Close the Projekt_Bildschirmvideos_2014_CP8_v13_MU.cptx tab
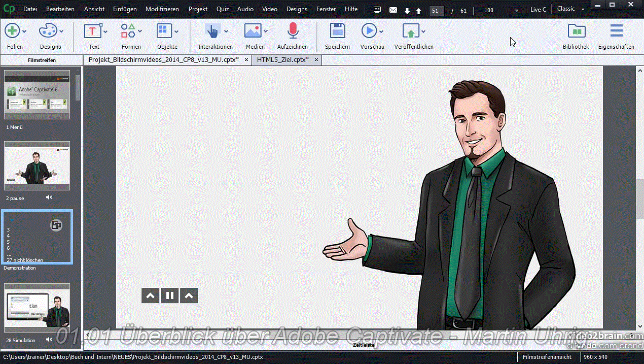The image size is (644, 364). (x=246, y=60)
